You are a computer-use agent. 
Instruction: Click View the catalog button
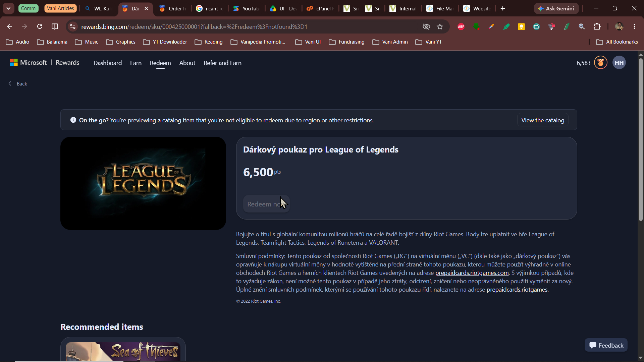[x=543, y=120]
